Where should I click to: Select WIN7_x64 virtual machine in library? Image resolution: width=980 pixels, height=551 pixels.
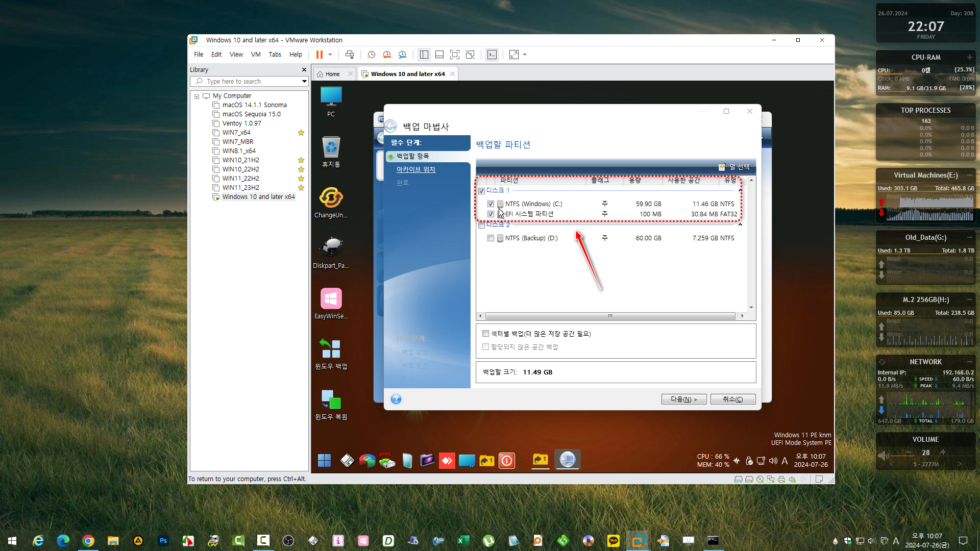pyautogui.click(x=236, y=133)
